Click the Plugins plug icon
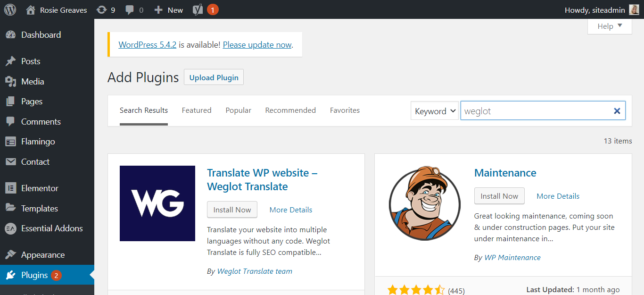Viewport: 644px width, 295px height. (x=10, y=275)
